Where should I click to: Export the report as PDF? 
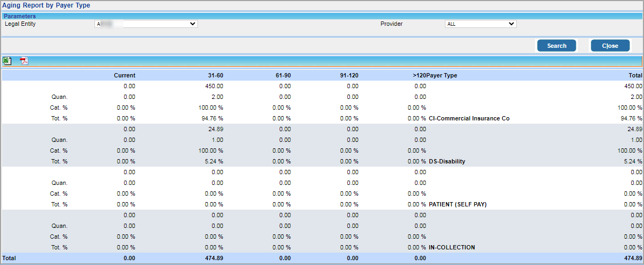point(24,61)
